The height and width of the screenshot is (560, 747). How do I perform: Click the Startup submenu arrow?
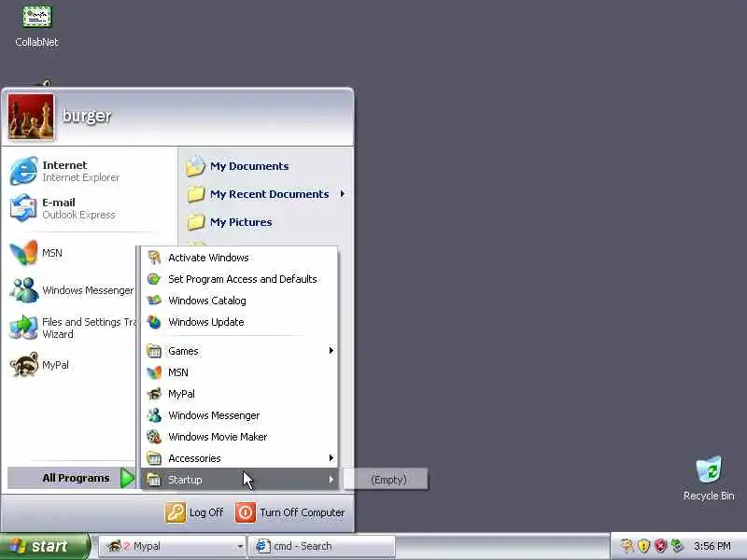click(331, 480)
